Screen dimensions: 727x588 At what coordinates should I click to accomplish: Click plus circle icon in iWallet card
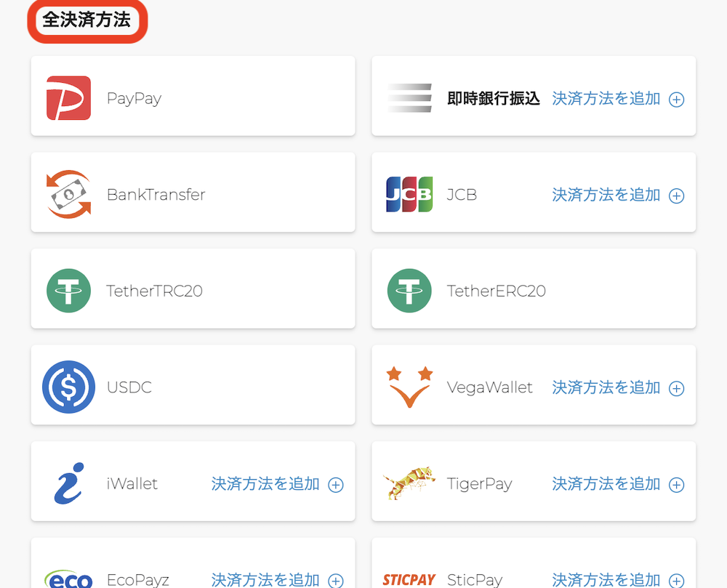pos(336,485)
